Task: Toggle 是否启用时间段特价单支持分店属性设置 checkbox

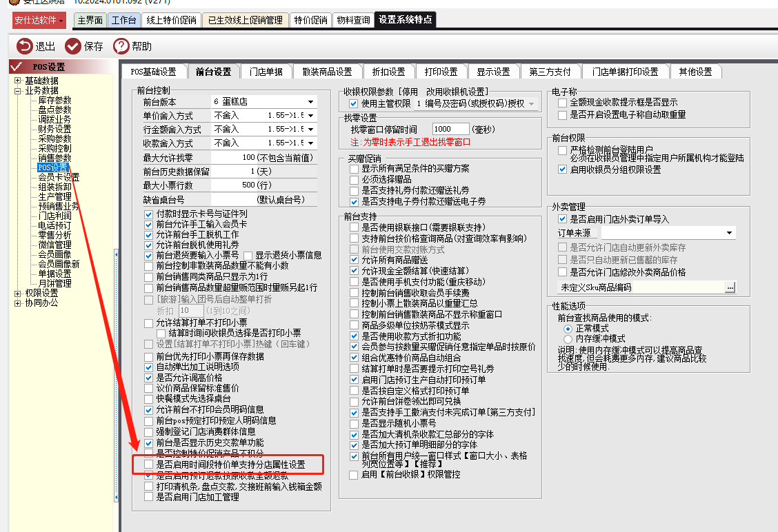Action: [x=148, y=464]
